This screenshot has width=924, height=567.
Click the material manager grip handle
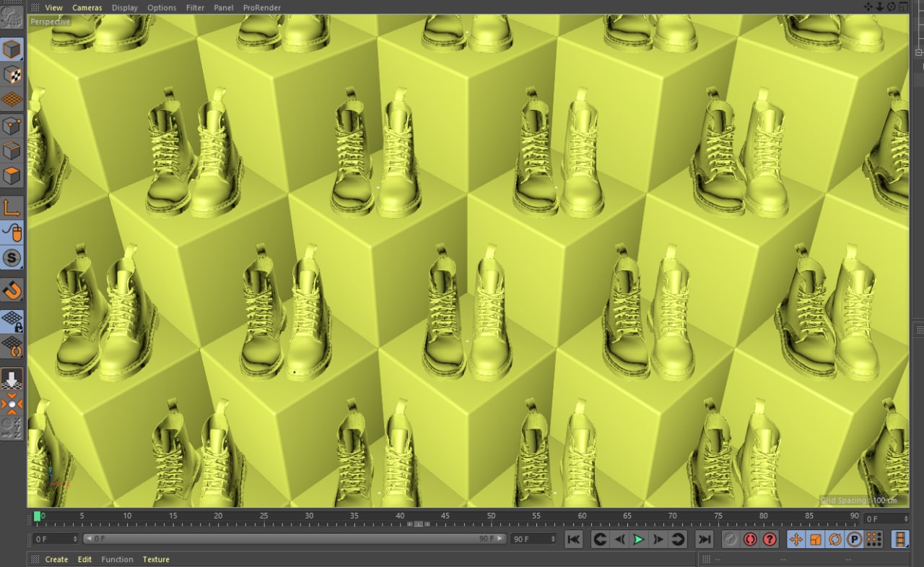click(34, 559)
